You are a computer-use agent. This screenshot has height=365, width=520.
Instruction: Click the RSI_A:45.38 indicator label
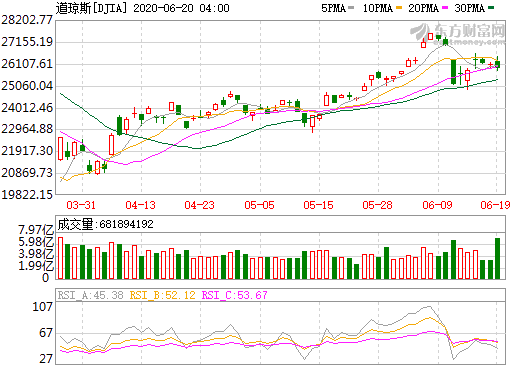tap(91, 295)
